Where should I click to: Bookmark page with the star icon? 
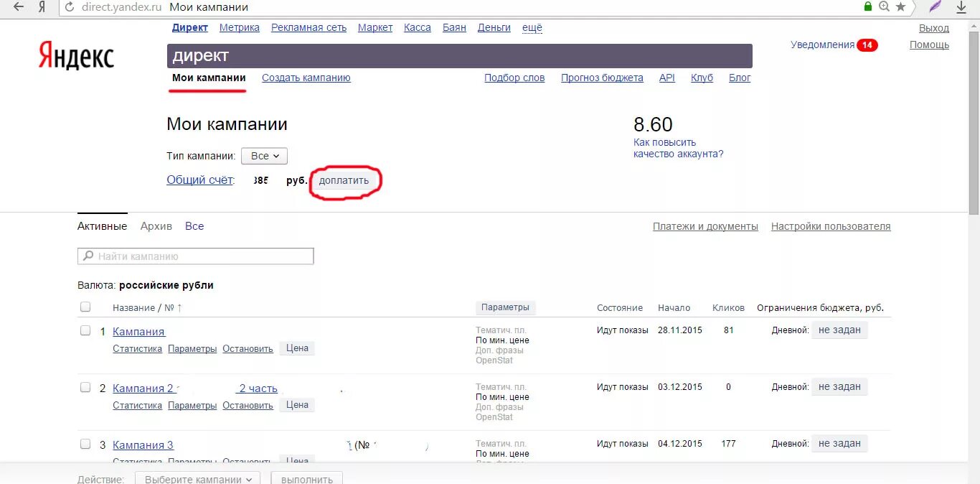pos(901,6)
